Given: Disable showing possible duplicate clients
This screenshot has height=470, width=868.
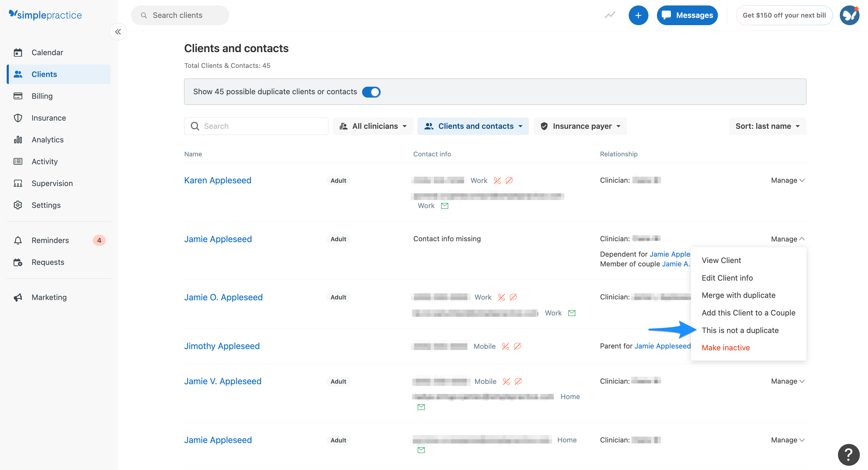Looking at the screenshot, I should [x=371, y=92].
